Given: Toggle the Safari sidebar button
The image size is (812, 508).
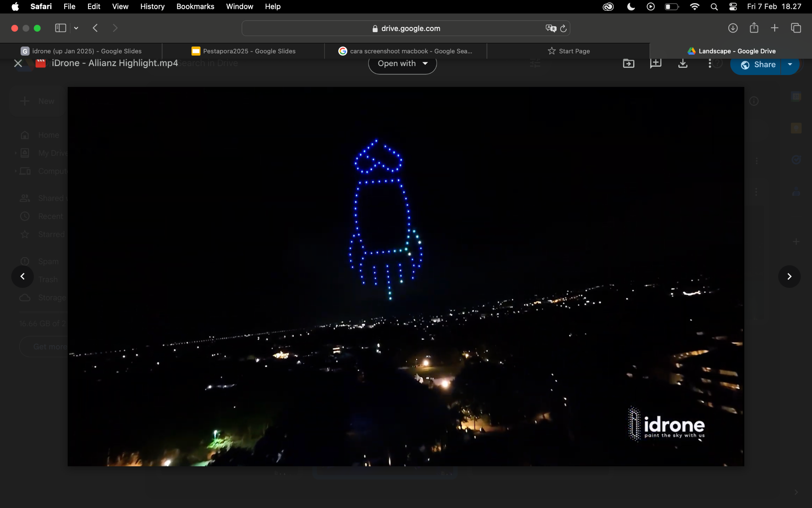Looking at the screenshot, I should [x=60, y=28].
